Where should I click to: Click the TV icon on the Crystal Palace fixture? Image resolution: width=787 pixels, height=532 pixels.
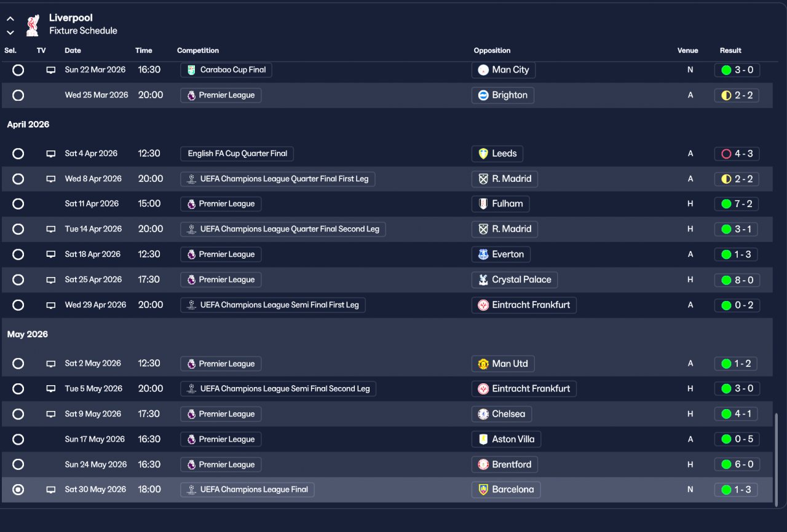(x=51, y=280)
